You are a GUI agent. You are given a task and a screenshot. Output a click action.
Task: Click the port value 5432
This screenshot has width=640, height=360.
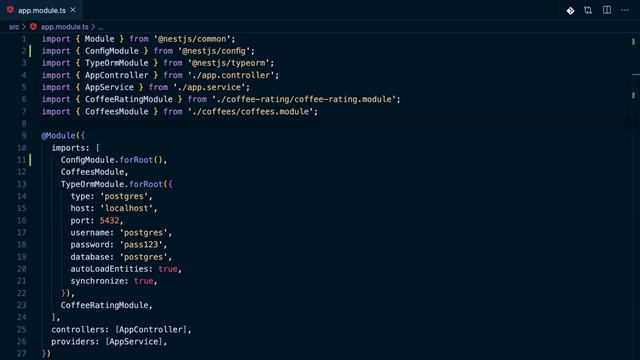109,221
